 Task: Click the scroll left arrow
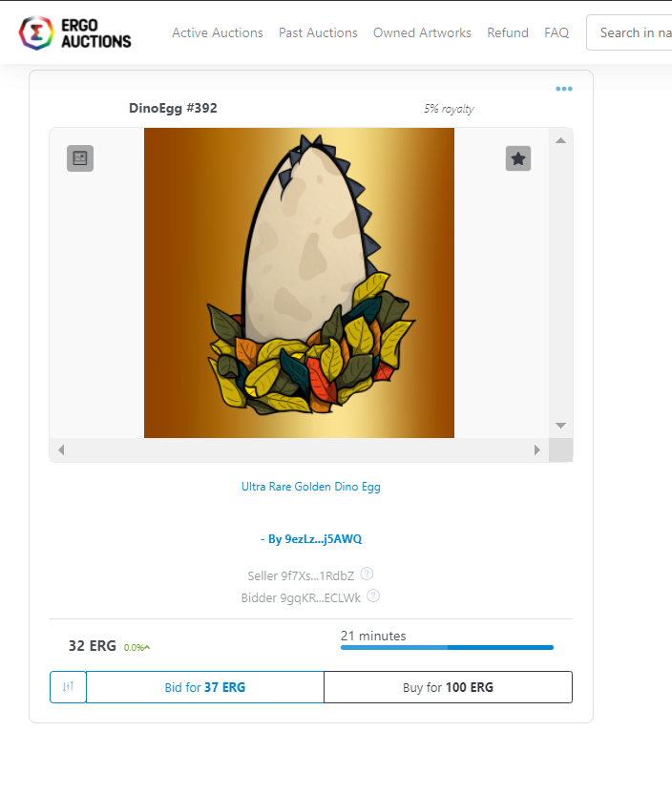pyautogui.click(x=61, y=449)
